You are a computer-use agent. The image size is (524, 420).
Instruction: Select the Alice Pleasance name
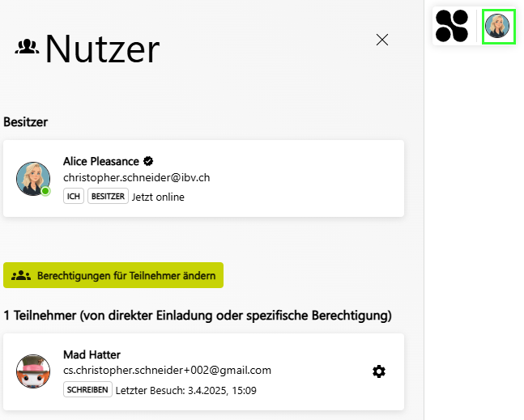[x=101, y=161]
